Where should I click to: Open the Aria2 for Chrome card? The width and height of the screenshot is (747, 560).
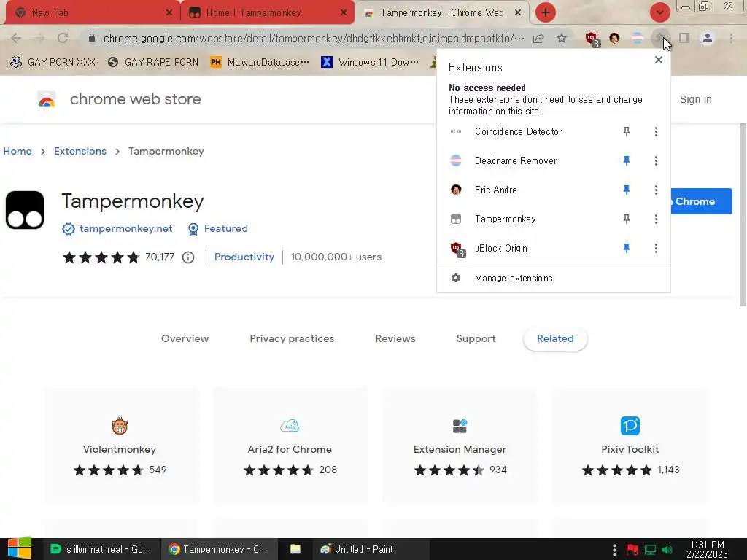tap(290, 446)
